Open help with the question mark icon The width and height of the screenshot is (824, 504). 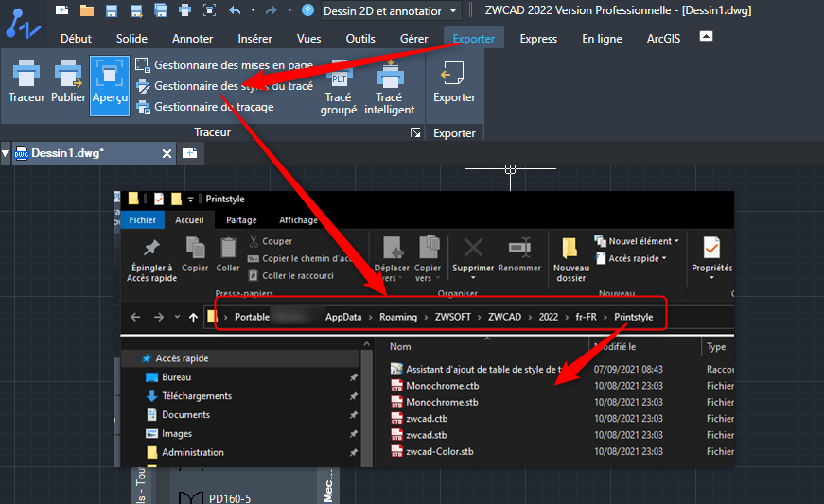coord(308,10)
